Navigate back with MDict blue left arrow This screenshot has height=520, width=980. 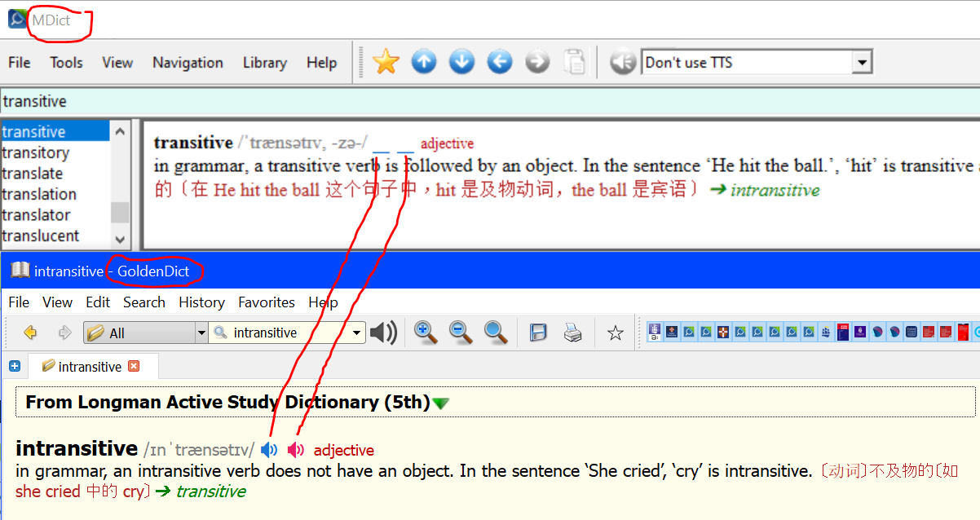click(x=500, y=62)
